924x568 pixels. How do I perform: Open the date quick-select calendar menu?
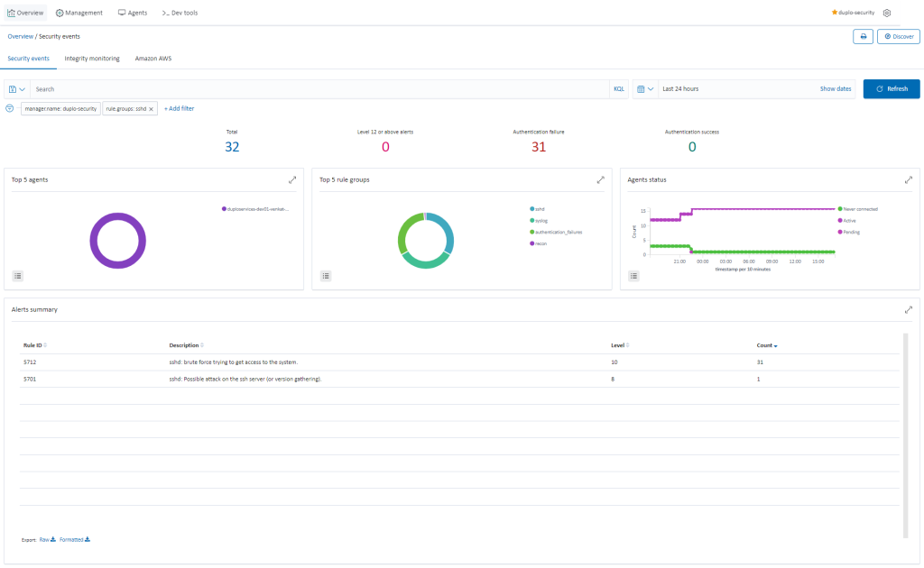(x=644, y=89)
